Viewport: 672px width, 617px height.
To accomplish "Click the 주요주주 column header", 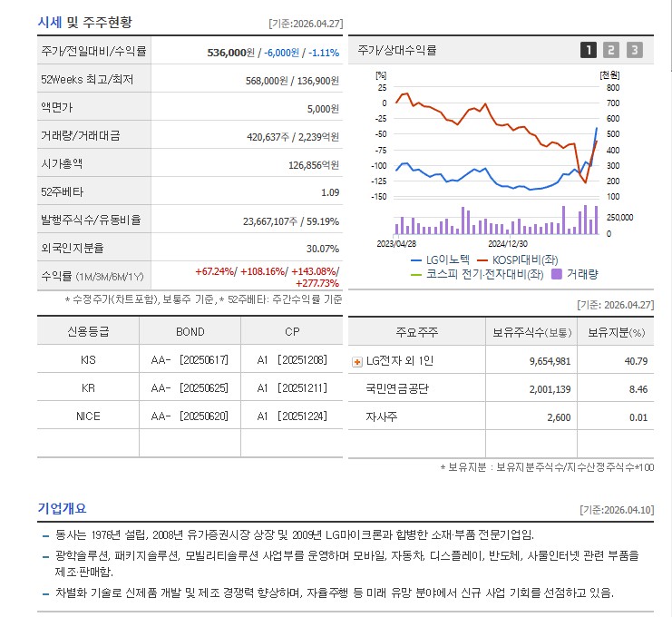I will coord(416,332).
